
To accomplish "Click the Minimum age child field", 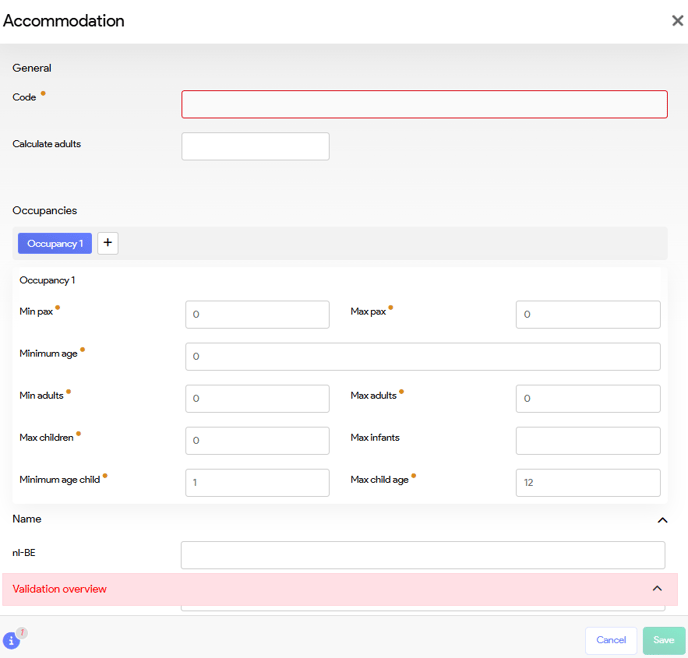I will tap(257, 482).
